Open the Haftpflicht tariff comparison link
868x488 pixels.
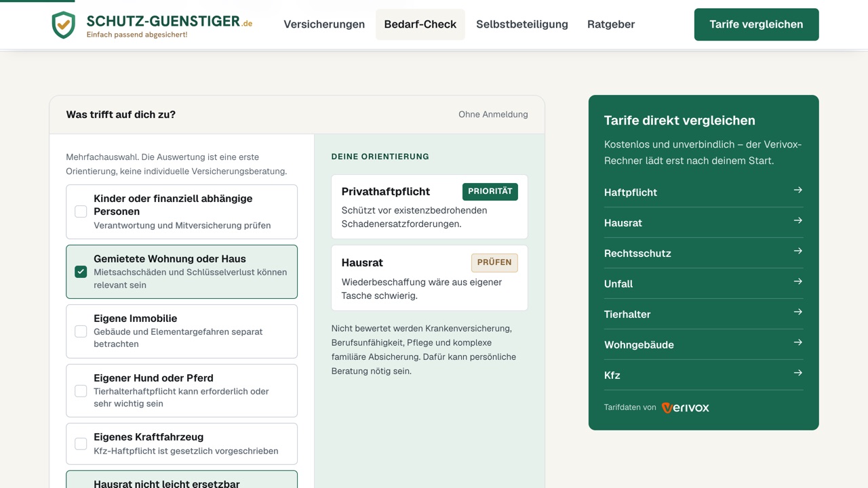[703, 192]
